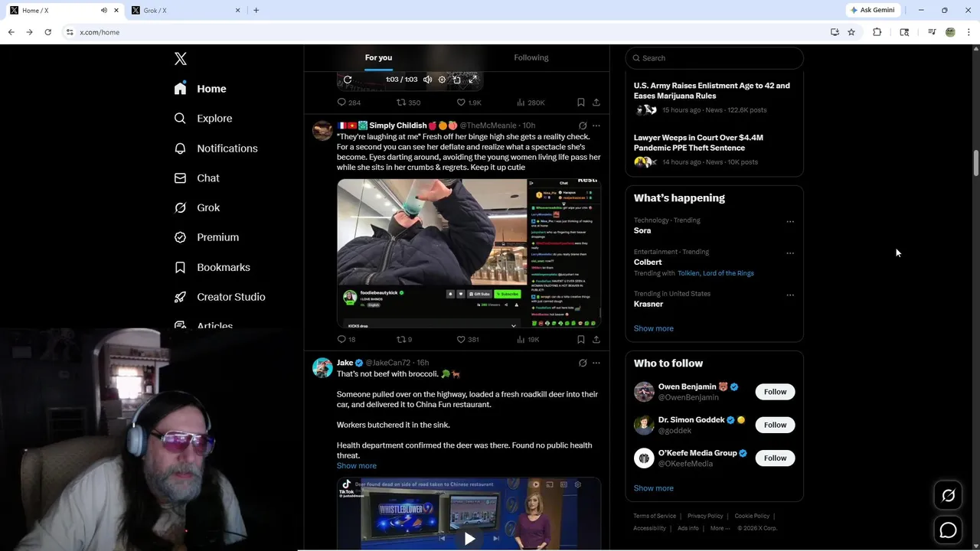Open more options on Simply Childish post
Image resolution: width=980 pixels, height=551 pixels.
coord(596,126)
